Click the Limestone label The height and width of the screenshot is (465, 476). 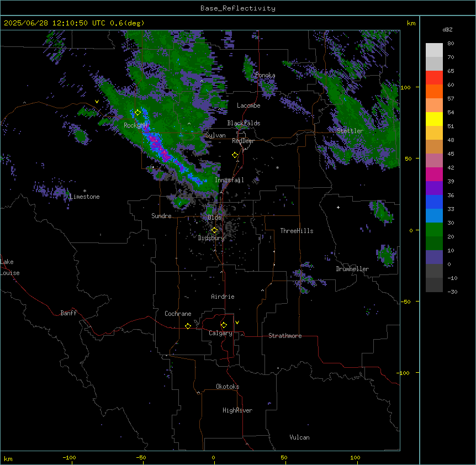(x=84, y=197)
